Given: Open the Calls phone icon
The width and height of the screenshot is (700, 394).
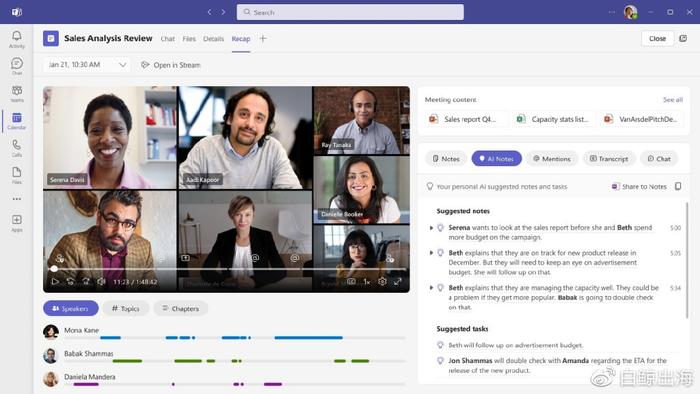Looking at the screenshot, I should [17, 148].
